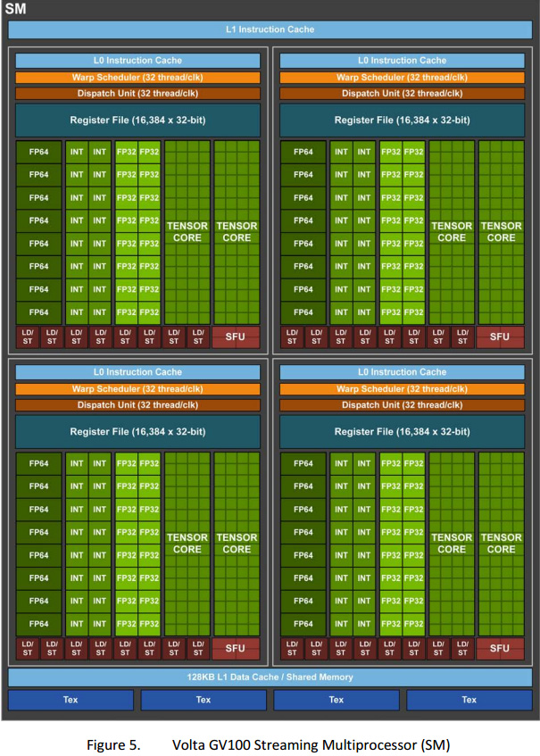Select Register File in lower-left partition
This screenshot has height=756, width=540.
click(137, 431)
